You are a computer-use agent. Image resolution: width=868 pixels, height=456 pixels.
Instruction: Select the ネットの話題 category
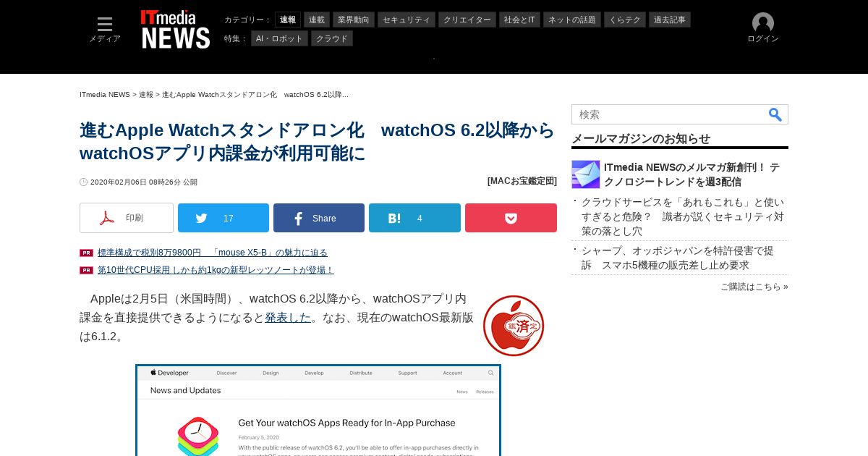click(572, 20)
